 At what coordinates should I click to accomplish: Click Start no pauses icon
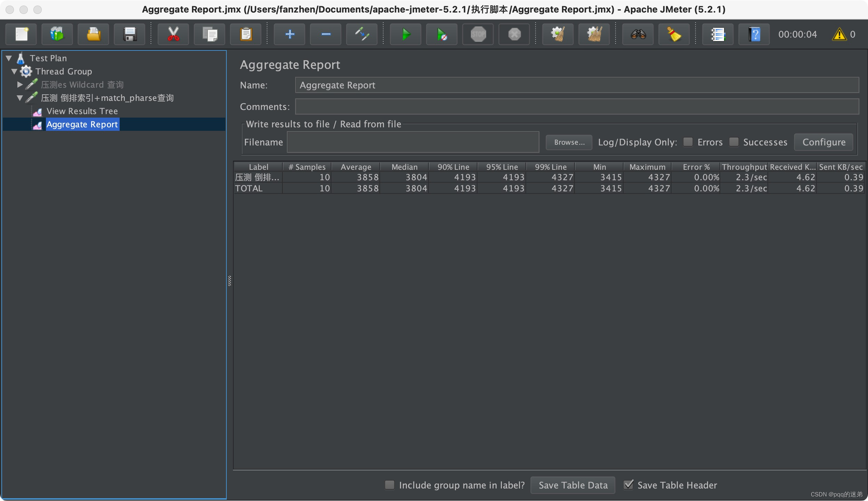(442, 34)
